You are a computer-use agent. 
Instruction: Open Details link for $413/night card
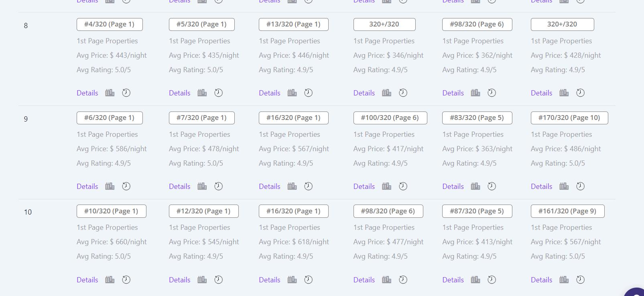453,280
